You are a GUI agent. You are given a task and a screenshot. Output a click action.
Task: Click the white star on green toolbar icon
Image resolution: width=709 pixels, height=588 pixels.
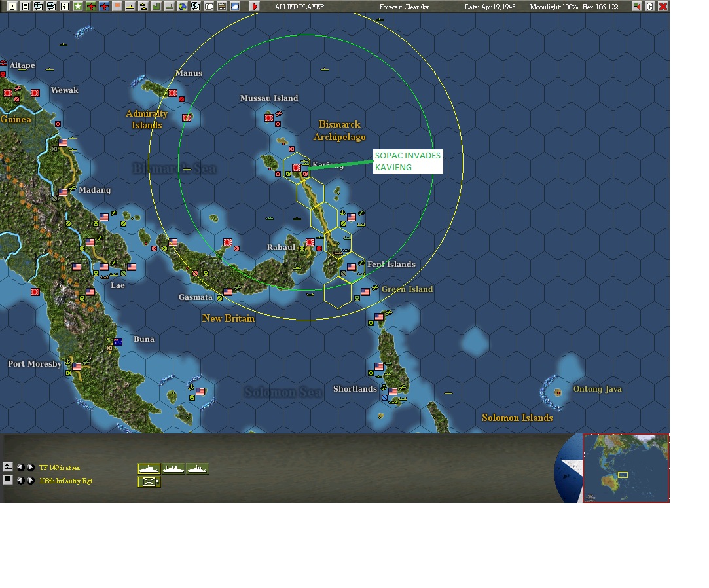point(78,7)
